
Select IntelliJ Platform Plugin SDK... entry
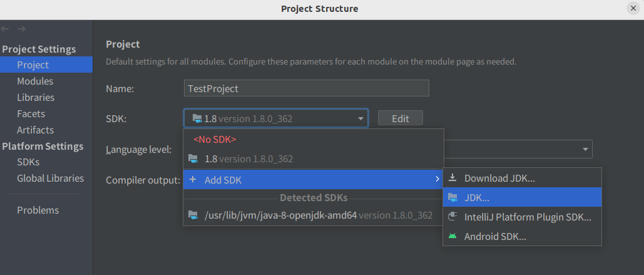(522, 217)
